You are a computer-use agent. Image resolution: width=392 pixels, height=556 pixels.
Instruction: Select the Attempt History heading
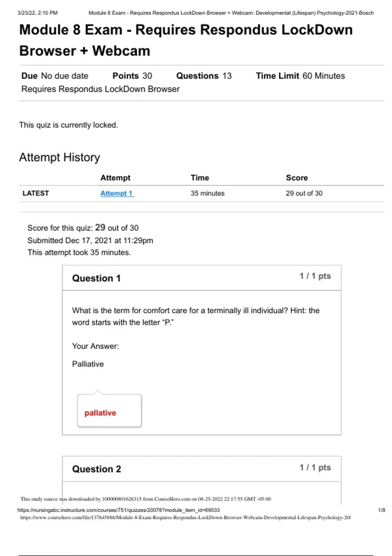[x=59, y=157]
